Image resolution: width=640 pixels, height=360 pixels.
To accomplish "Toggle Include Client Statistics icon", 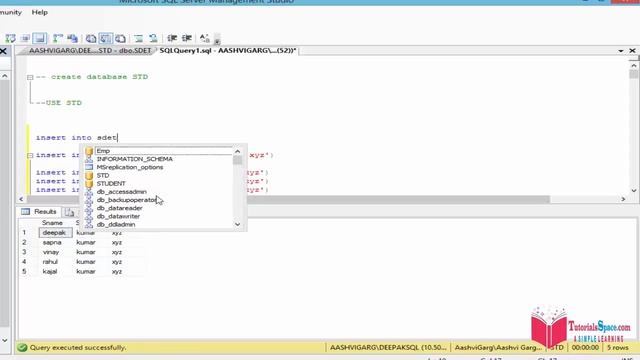I will tap(73, 38).
